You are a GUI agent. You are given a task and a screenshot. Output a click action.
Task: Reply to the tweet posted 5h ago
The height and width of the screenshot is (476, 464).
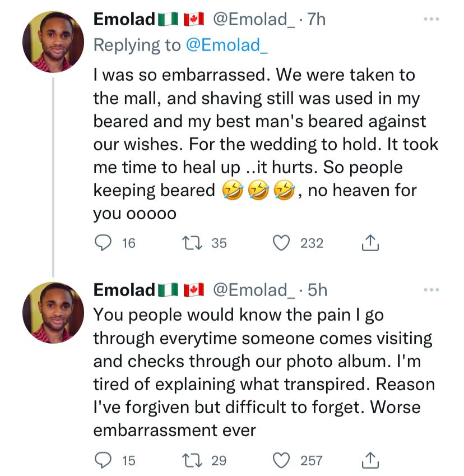pyautogui.click(x=103, y=460)
